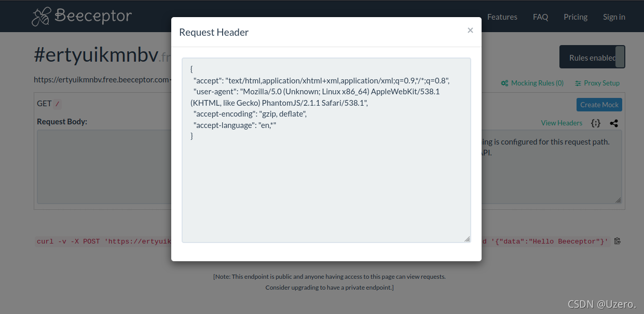644x314 pixels.
Task: Open the FAQ page
Action: click(x=540, y=17)
